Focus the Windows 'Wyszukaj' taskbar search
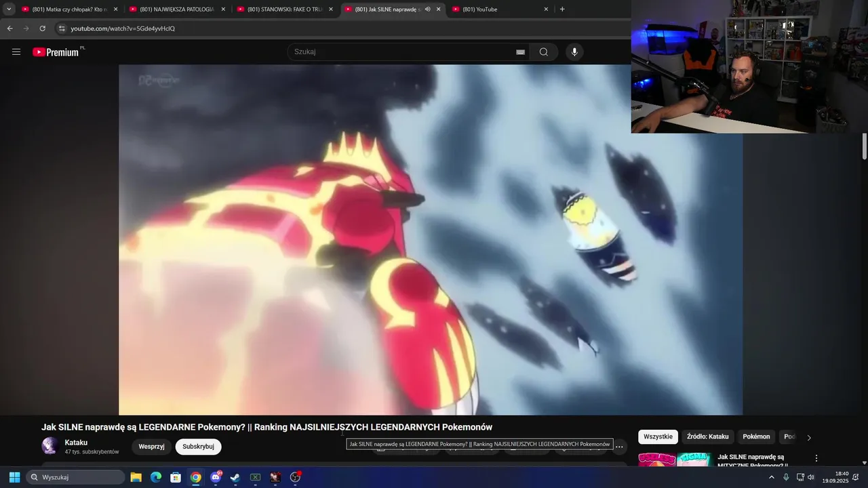This screenshot has height=488, width=868. pos(75,477)
